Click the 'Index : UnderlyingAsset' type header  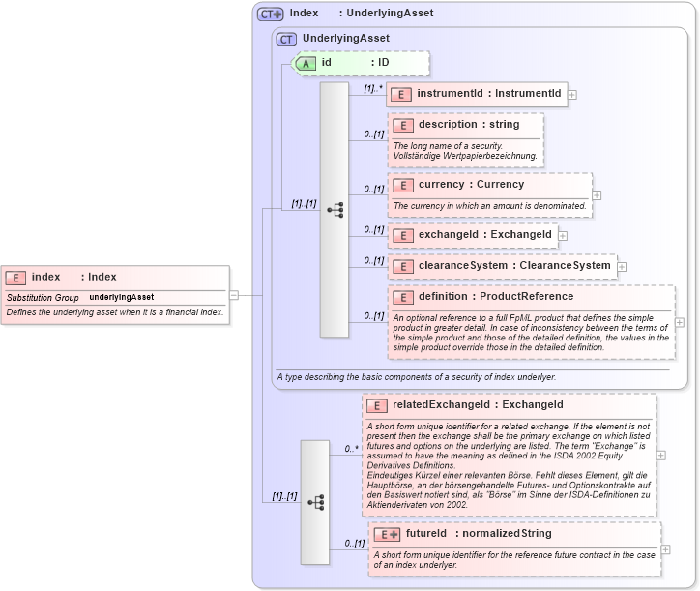click(x=362, y=13)
